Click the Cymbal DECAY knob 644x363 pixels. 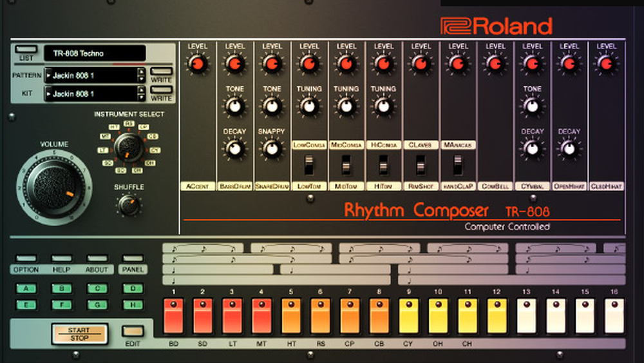[533, 148]
